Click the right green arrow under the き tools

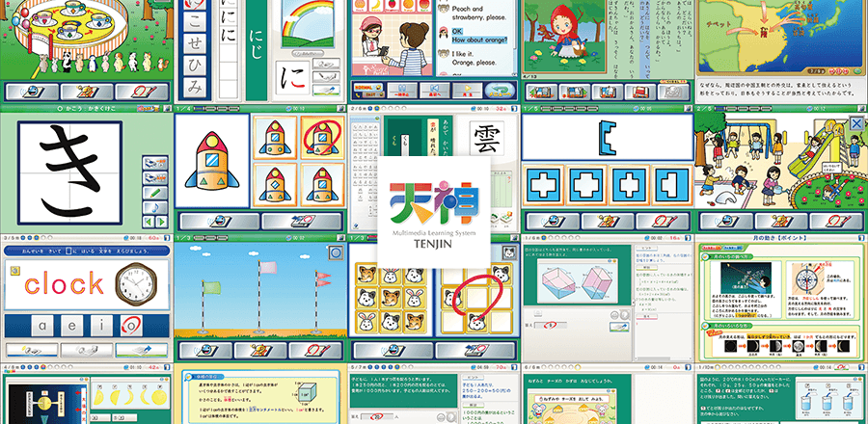click(x=162, y=223)
